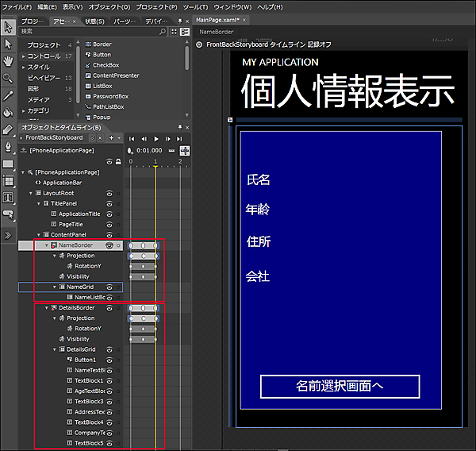Switch to the 状態(S) panel tab
476x451 pixels.
[x=94, y=21]
